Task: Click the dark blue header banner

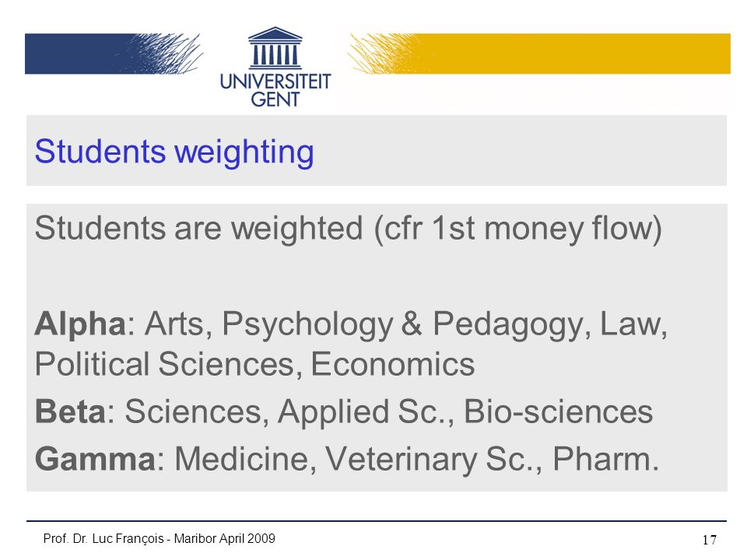Action: pyautogui.click(x=114, y=54)
